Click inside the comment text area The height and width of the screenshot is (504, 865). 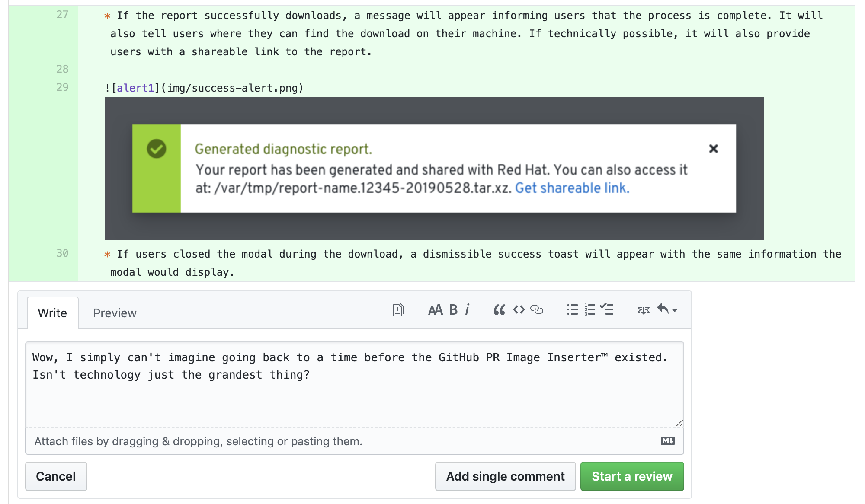point(354,385)
